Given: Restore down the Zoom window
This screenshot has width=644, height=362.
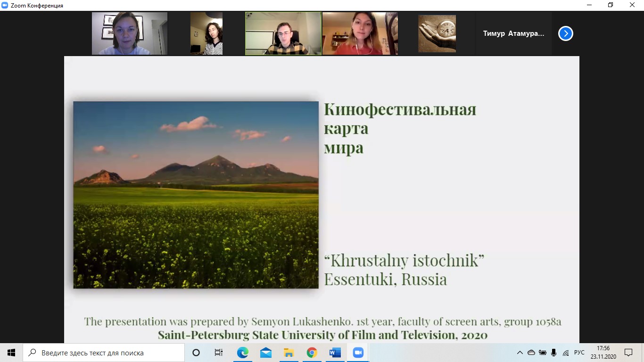Looking at the screenshot, I should coord(611,5).
